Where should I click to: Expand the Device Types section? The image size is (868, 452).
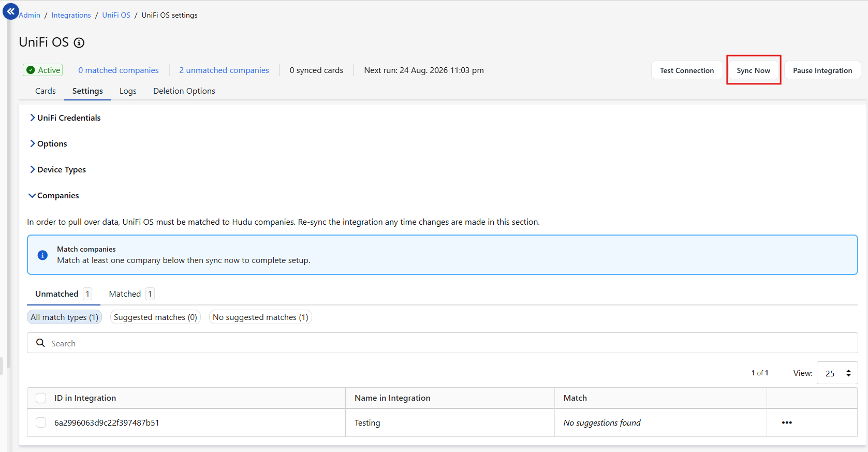coord(57,169)
